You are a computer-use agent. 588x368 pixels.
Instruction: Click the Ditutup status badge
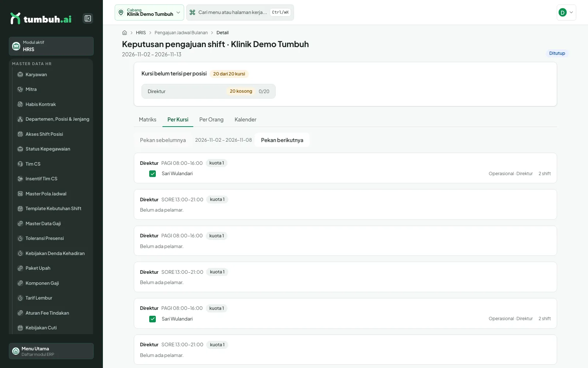(557, 53)
